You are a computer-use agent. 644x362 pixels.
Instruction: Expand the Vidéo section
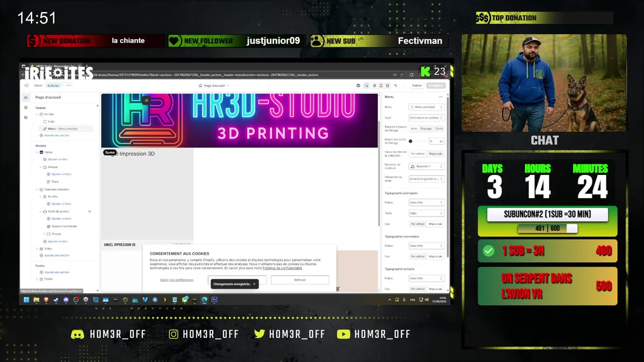pyautogui.click(x=37, y=248)
